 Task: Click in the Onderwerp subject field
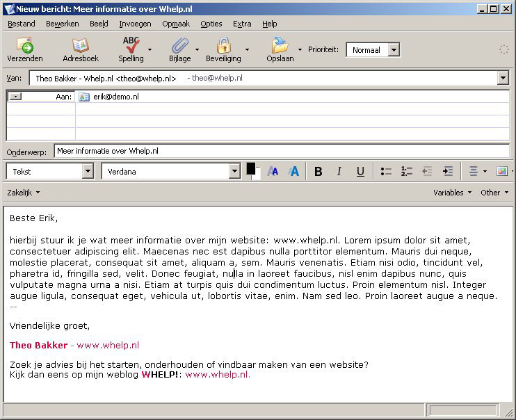click(278, 151)
